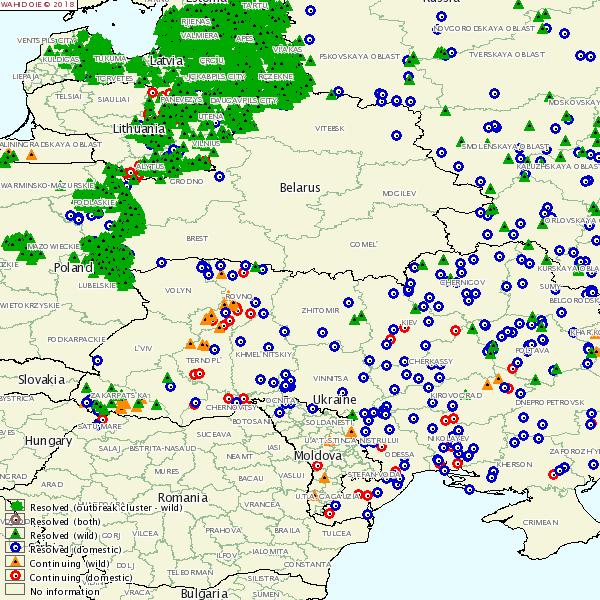Click the VENTSPILS CITY label
Image resolution: width=600 pixels, height=600 pixels.
click(x=47, y=41)
